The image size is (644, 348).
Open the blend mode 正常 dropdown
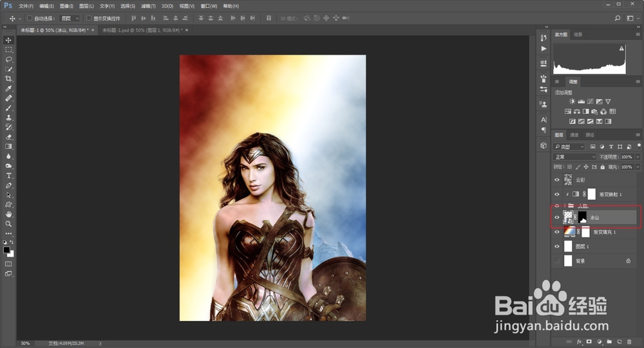(x=574, y=157)
